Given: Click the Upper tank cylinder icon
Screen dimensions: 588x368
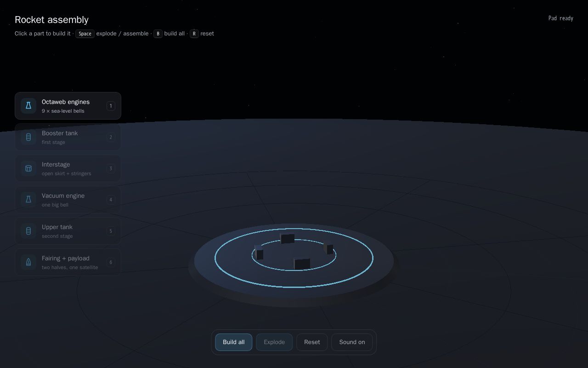Looking at the screenshot, I should (x=28, y=231).
